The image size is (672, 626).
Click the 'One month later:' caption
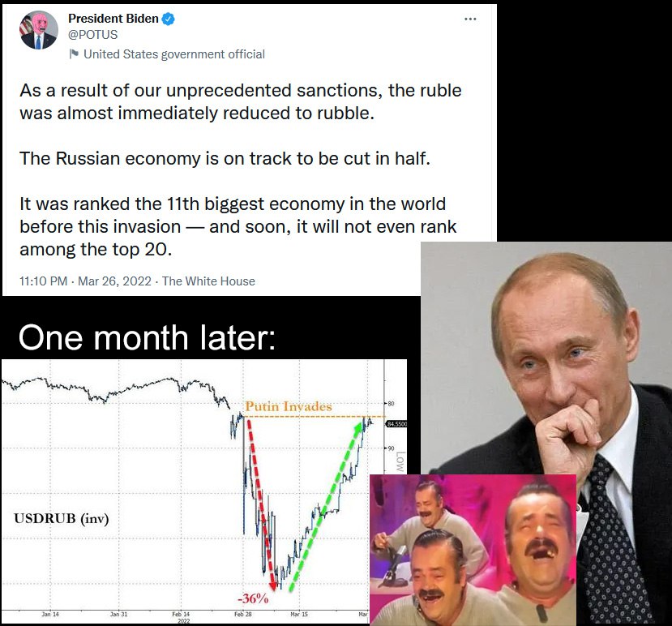(x=147, y=337)
